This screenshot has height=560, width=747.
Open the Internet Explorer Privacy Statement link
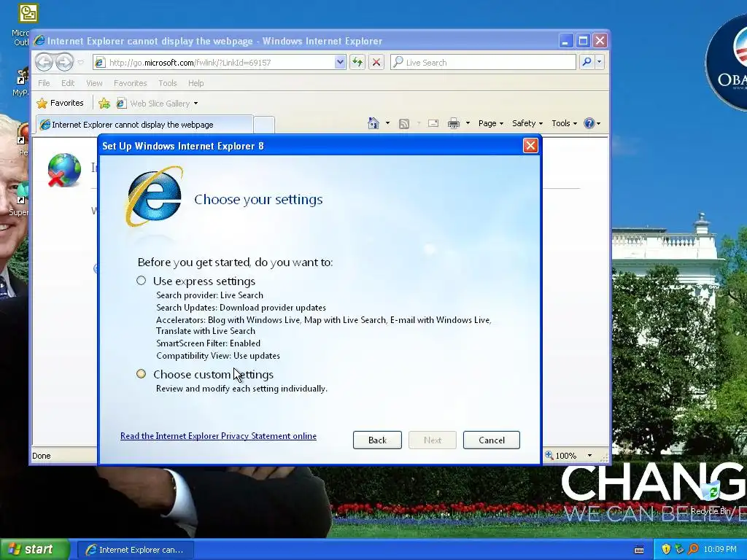pos(218,436)
